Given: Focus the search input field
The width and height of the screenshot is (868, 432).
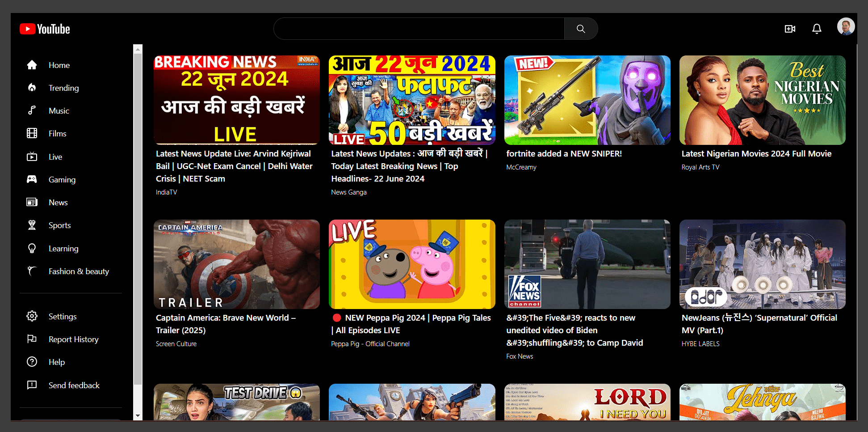Looking at the screenshot, I should click(419, 29).
